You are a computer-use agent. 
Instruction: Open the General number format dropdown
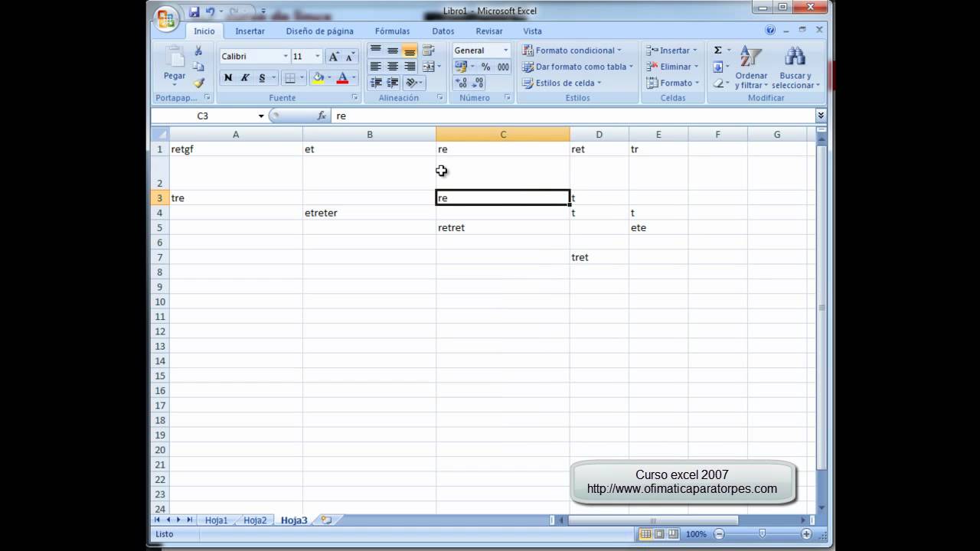(x=505, y=51)
